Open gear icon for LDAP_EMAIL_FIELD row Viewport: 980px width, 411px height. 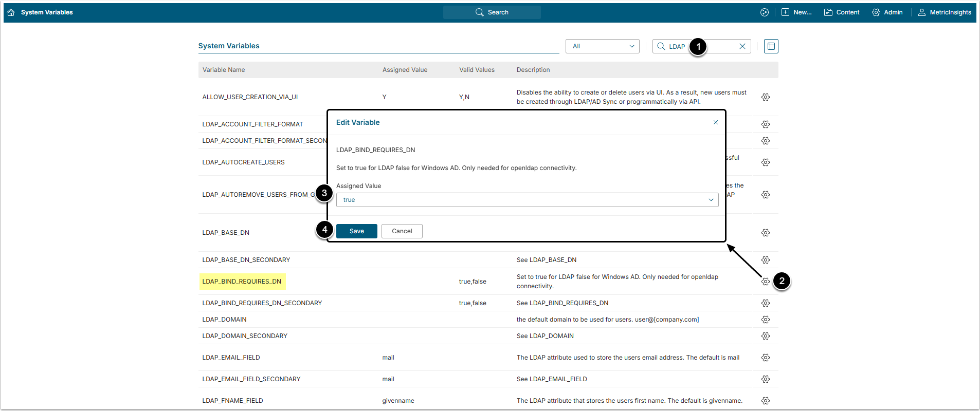pos(765,358)
